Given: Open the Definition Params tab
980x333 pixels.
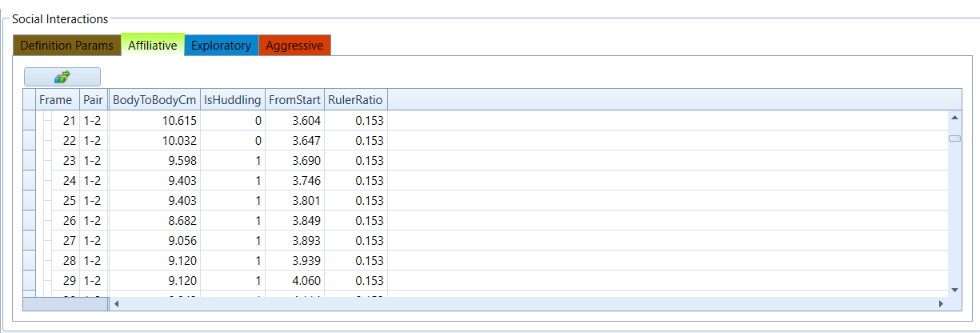Looking at the screenshot, I should coord(66,46).
